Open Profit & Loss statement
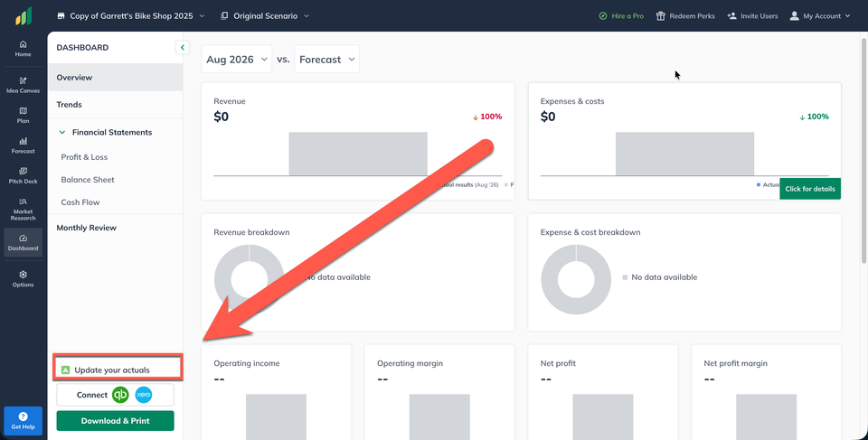Screen dimensions: 868x440 pyautogui.click(x=84, y=157)
